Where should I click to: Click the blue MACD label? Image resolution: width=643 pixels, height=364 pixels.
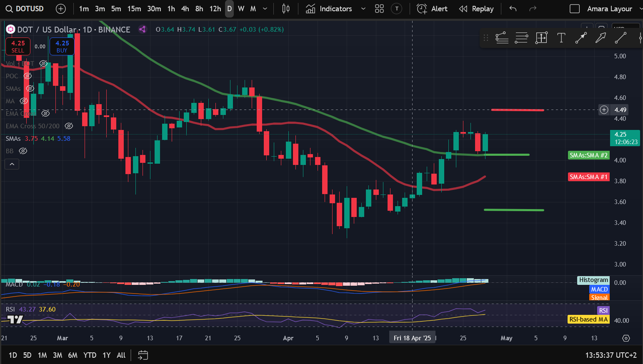tap(599, 289)
